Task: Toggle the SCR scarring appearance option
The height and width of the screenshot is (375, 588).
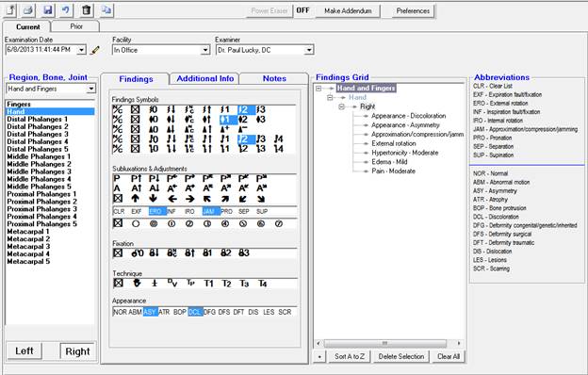Action: pos(285,312)
